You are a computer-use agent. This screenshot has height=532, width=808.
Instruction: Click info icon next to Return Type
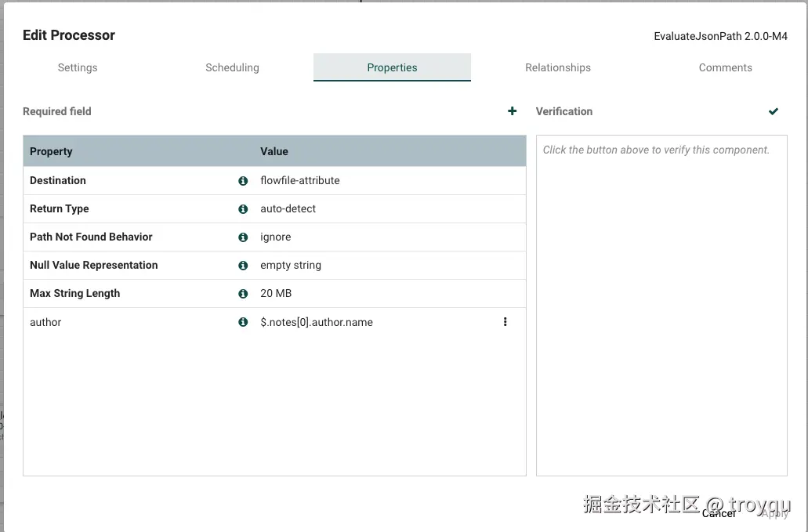[243, 209]
